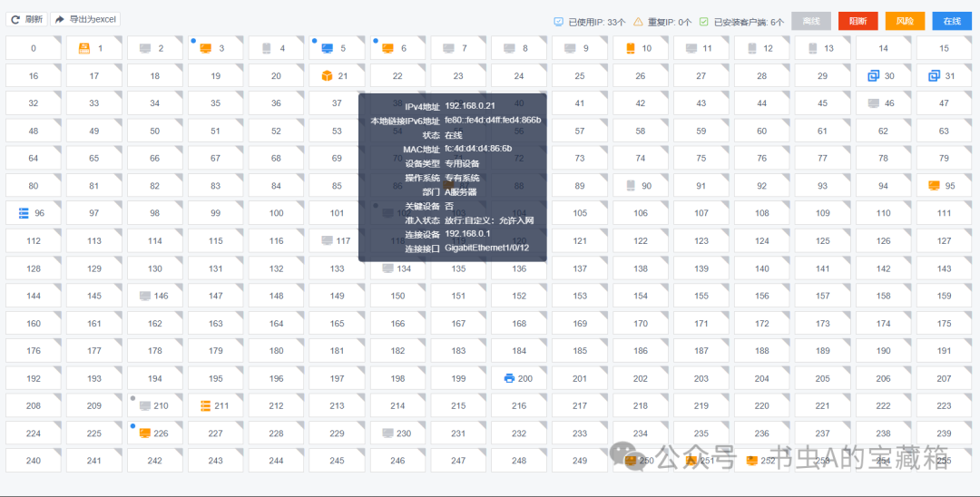Open the blue windows icon at IP 30
Image resolution: width=980 pixels, height=497 pixels.
(x=873, y=75)
